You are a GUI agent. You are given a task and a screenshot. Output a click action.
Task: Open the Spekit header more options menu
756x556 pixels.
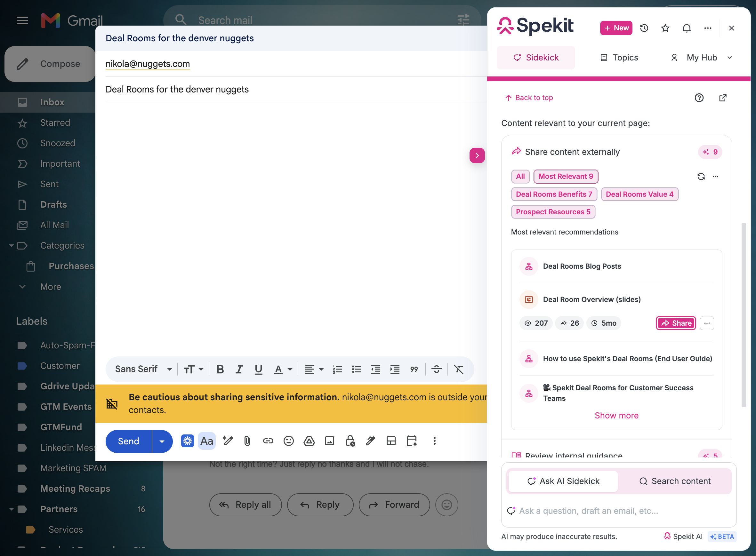pos(708,28)
